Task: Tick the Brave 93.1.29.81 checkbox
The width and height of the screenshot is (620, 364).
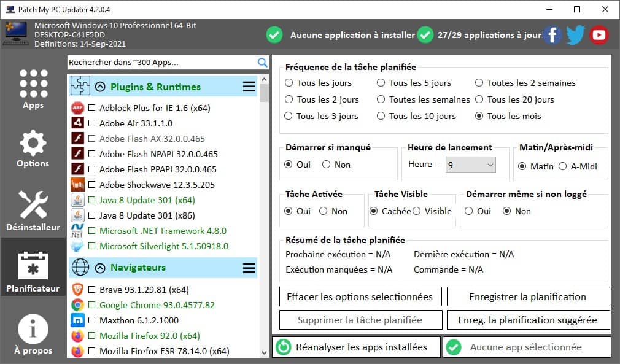Action: 91,290
